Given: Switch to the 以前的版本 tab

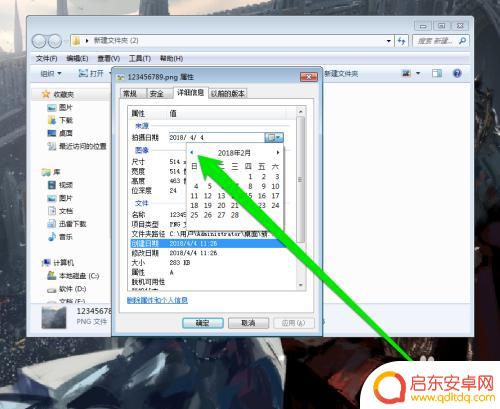Looking at the screenshot, I should point(228,94).
